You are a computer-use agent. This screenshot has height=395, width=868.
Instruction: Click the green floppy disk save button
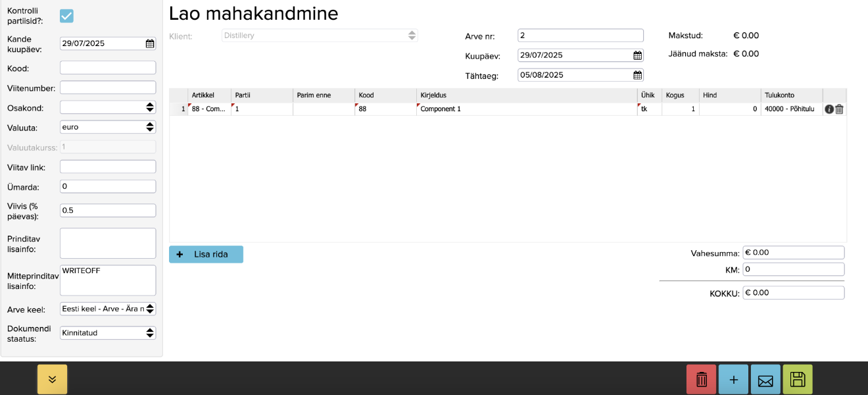(x=797, y=379)
